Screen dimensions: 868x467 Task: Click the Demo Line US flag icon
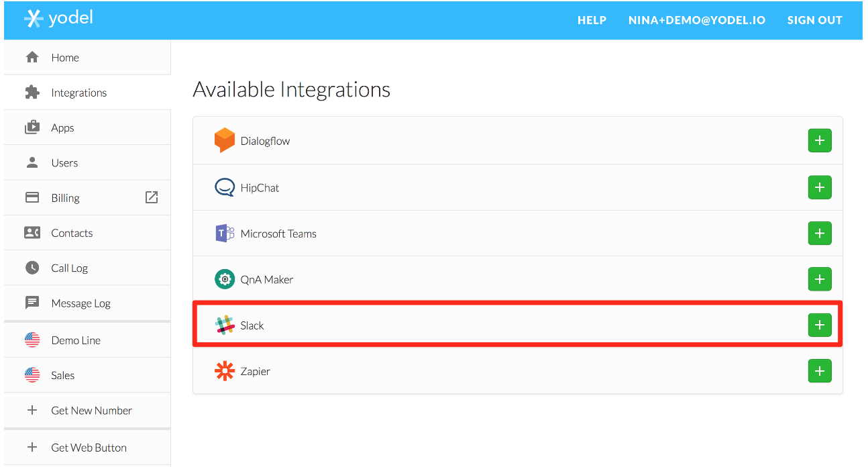click(x=32, y=340)
